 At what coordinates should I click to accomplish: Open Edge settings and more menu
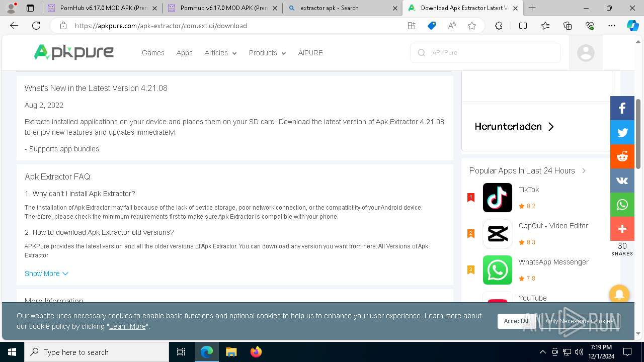coord(612,26)
